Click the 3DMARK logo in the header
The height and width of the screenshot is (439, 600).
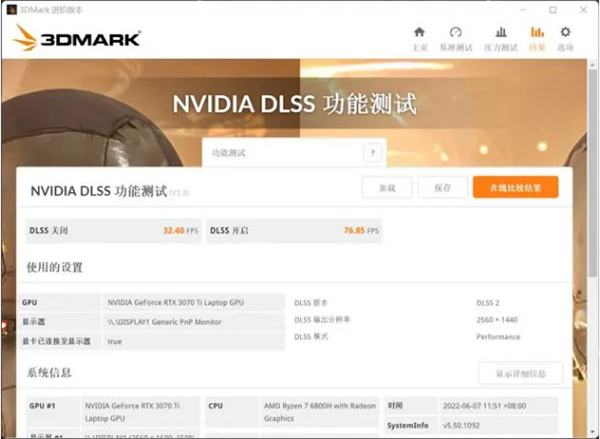coord(78,39)
